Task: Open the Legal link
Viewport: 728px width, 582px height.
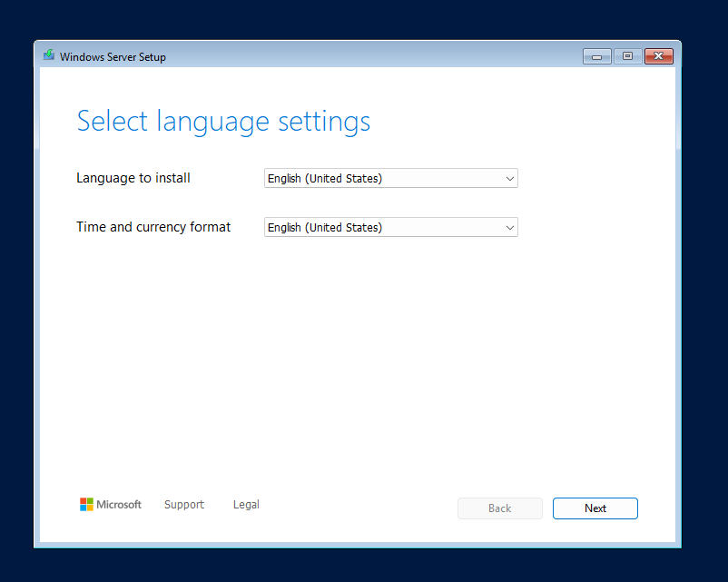Action: tap(246, 505)
